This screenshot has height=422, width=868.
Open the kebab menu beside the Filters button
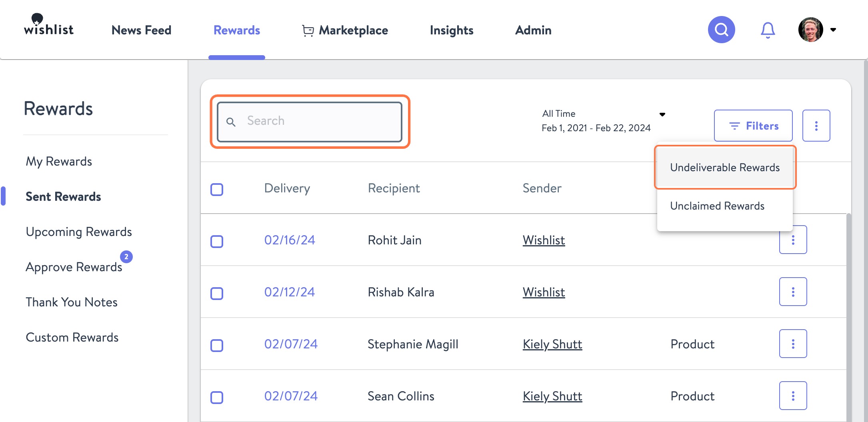tap(816, 125)
